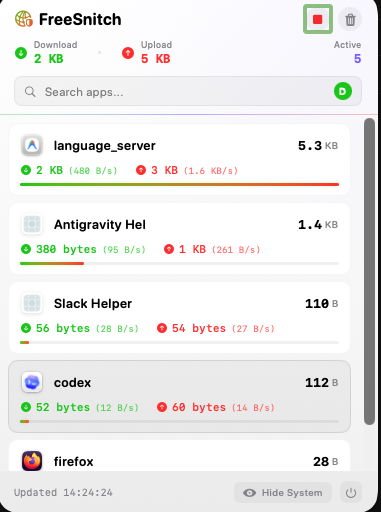Click the language_server app icon
This screenshot has height=512, width=381.
[32, 145]
